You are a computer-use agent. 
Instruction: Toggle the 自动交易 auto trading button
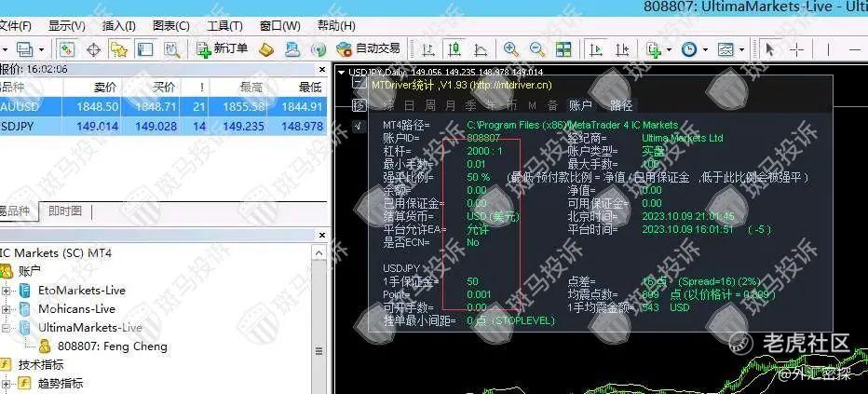[368, 49]
